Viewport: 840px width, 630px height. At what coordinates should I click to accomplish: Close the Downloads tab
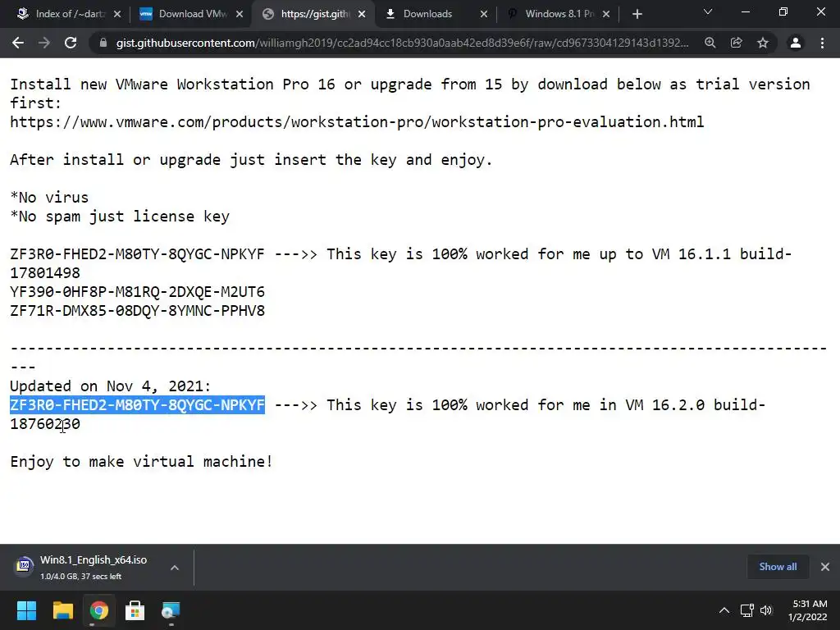coord(484,14)
